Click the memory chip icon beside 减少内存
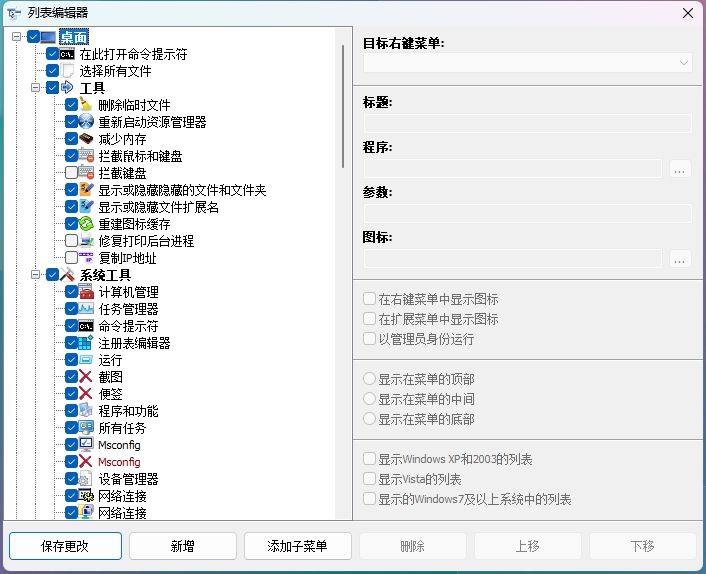The width and height of the screenshot is (706, 574). (x=86, y=139)
